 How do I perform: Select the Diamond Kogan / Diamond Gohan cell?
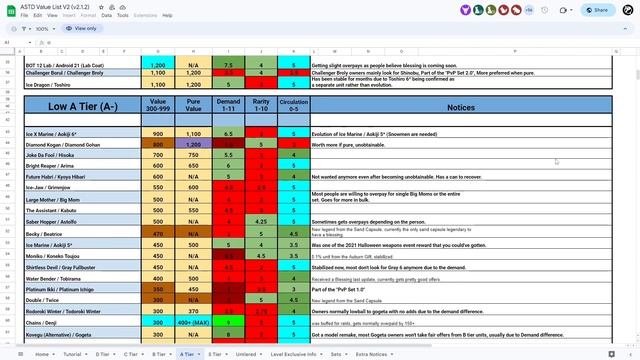coord(83,143)
